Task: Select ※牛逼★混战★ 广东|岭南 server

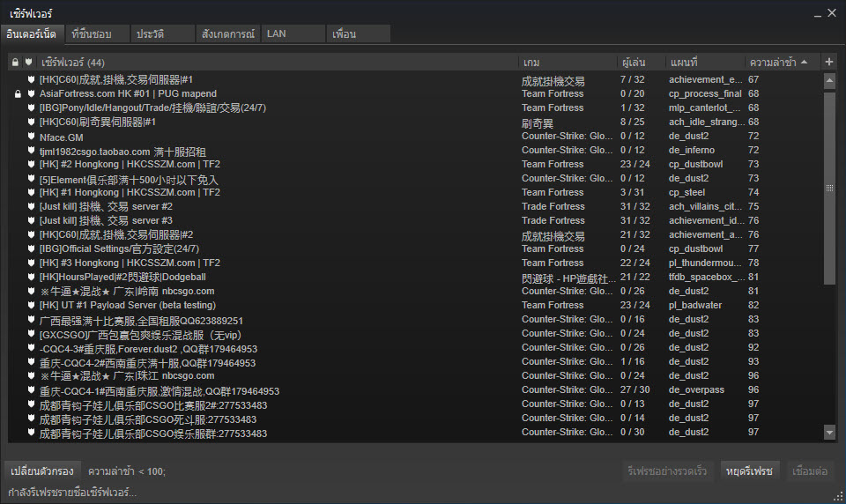Action: (414, 291)
